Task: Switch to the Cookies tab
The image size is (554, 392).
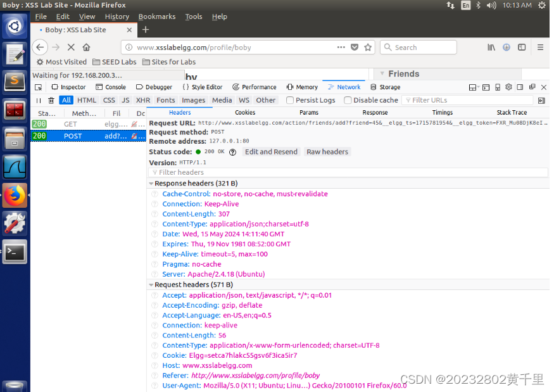Action: point(245,112)
